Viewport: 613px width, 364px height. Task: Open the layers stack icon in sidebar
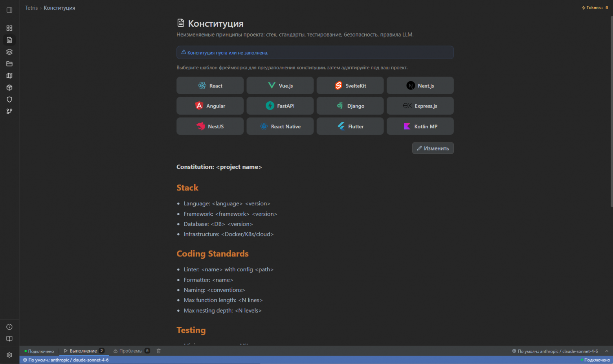point(9,52)
